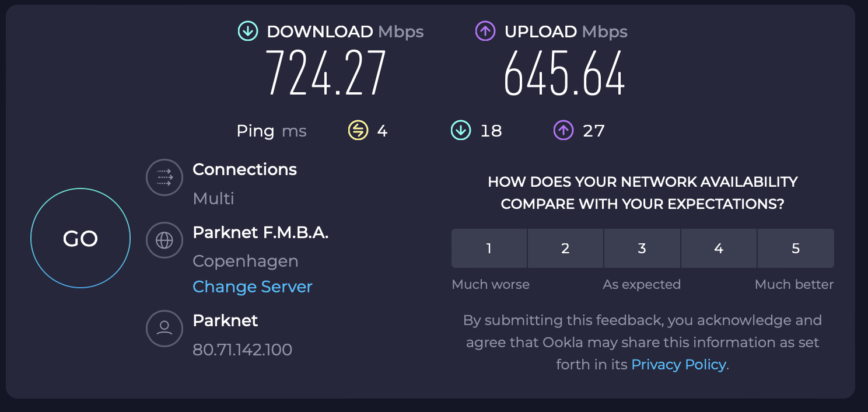Open the Change Server link

(x=253, y=287)
